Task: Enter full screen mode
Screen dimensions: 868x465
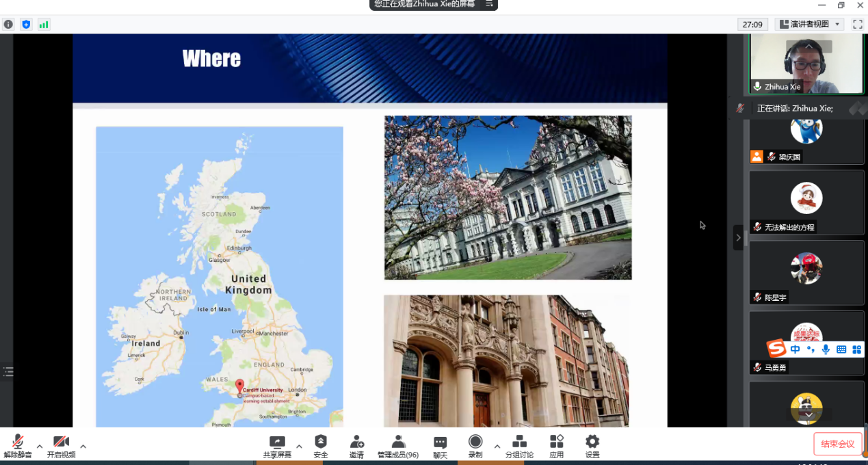Action: [x=857, y=25]
